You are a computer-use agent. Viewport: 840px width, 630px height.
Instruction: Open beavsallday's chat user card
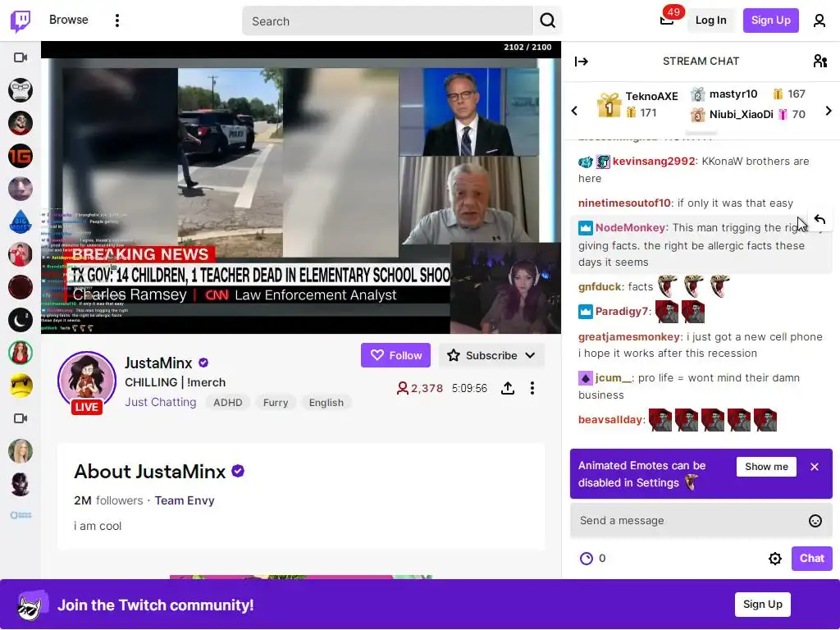pos(609,419)
